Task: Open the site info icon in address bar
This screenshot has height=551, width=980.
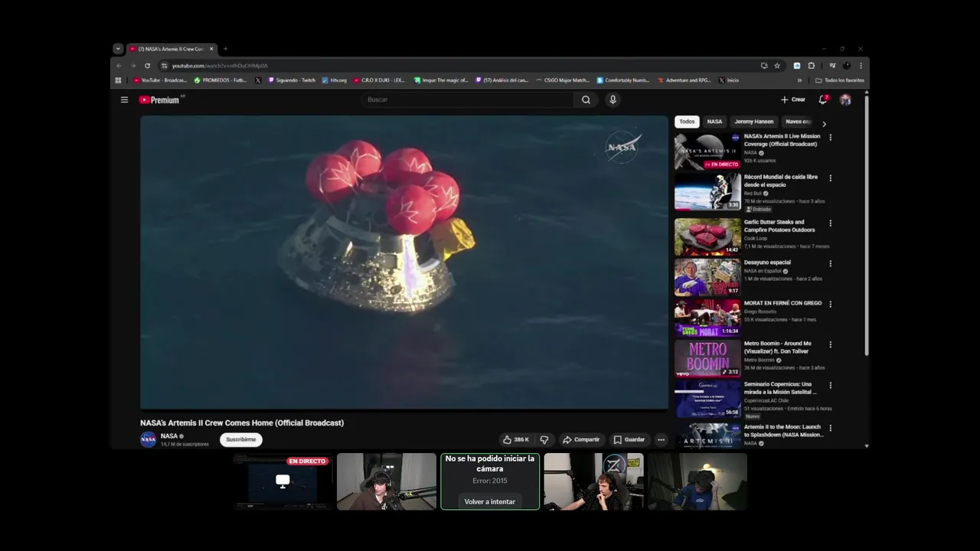Action: (164, 66)
